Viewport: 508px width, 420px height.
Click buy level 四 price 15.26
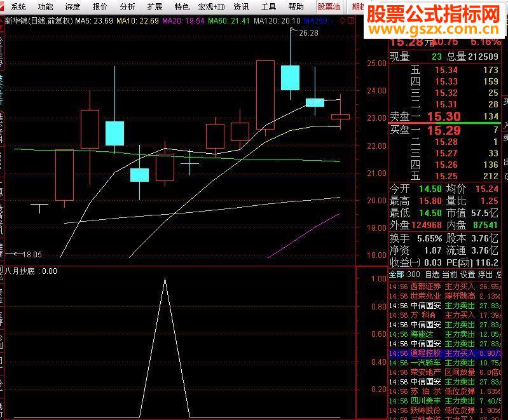(446, 165)
